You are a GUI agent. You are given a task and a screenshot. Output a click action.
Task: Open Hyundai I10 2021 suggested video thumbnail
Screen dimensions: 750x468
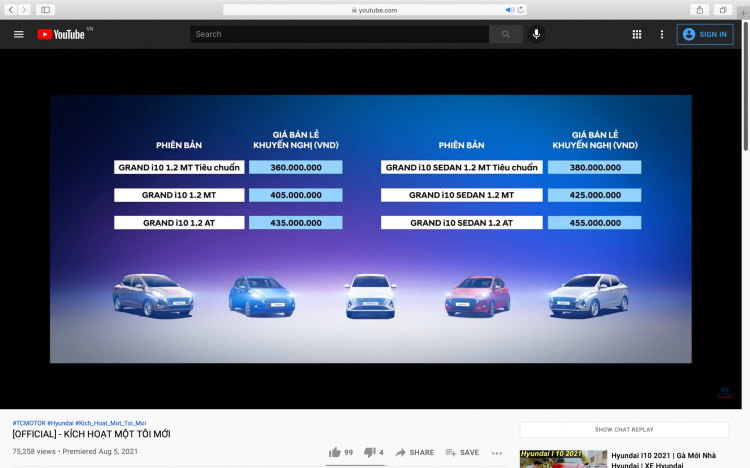563,458
